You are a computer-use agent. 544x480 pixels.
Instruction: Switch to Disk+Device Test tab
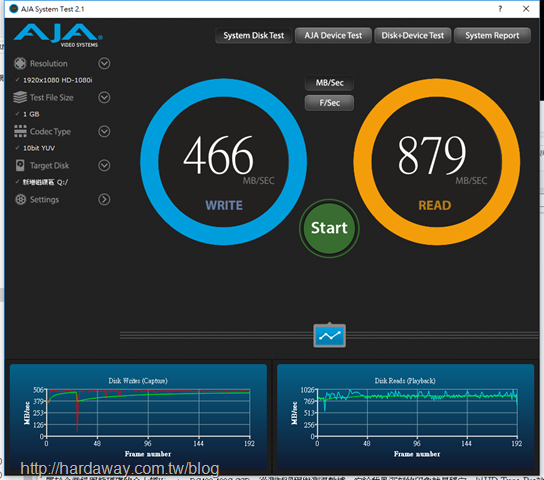tap(413, 35)
